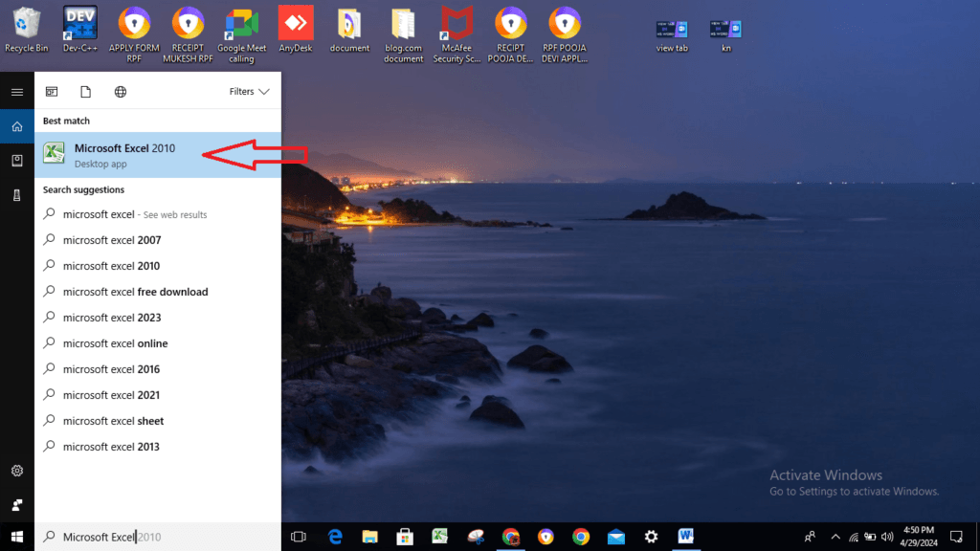Click 'microsoft excel - See web results' suggestion

pyautogui.click(x=134, y=214)
